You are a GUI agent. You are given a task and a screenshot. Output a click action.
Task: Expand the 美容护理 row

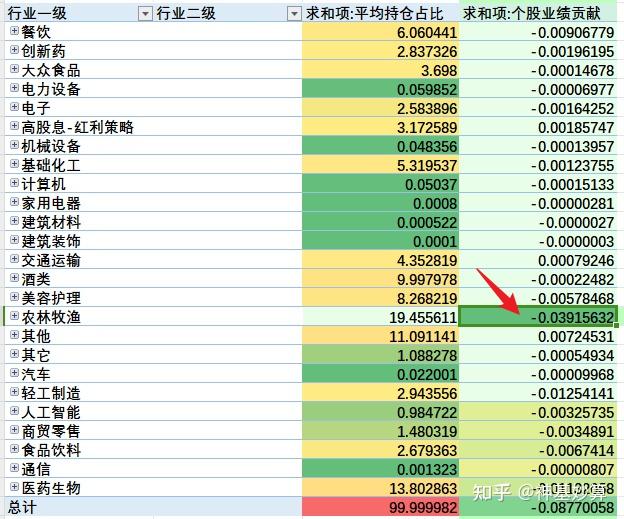coord(14,297)
